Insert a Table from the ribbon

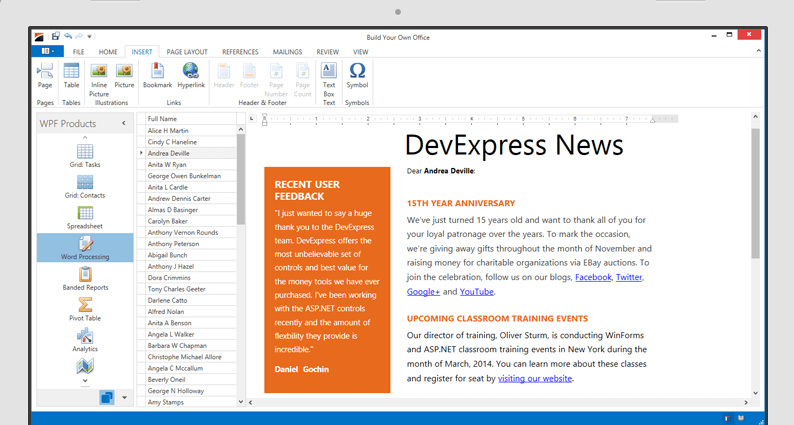coord(71,76)
